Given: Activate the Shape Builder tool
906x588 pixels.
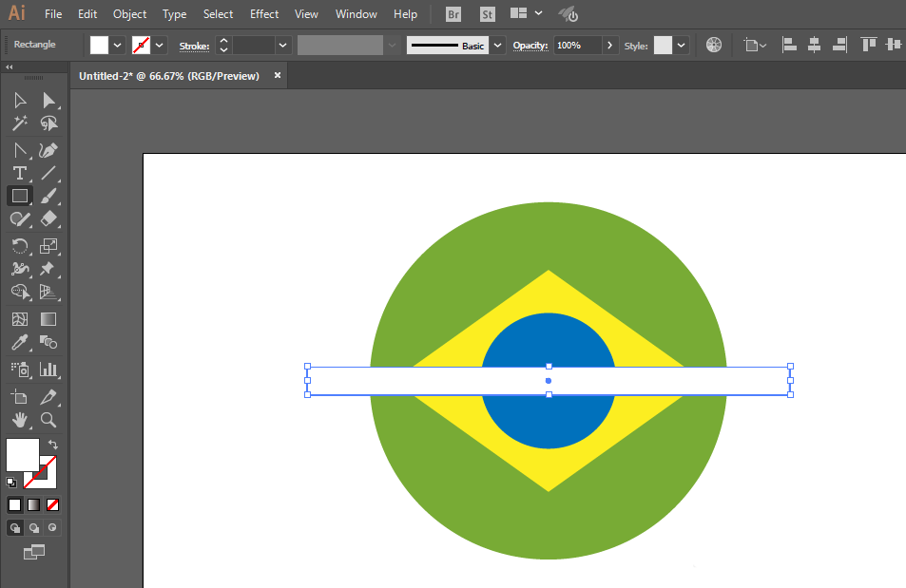Looking at the screenshot, I should (20, 293).
